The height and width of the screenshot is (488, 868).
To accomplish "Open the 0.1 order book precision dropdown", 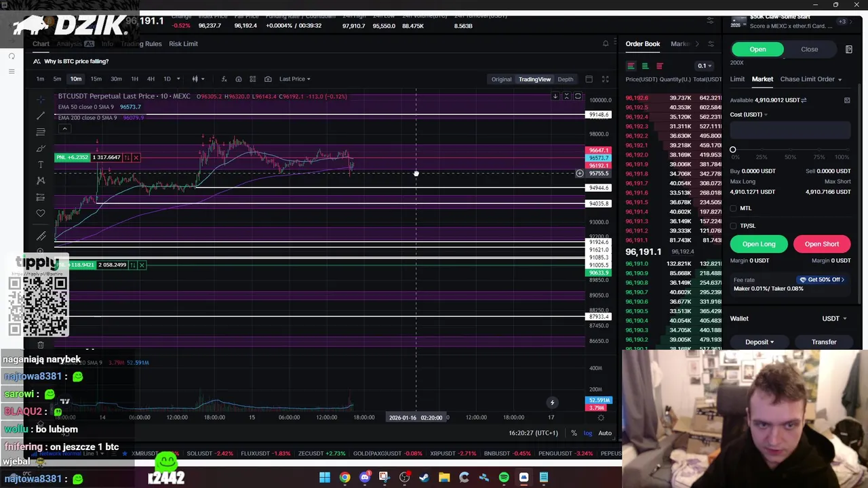I will pos(705,66).
